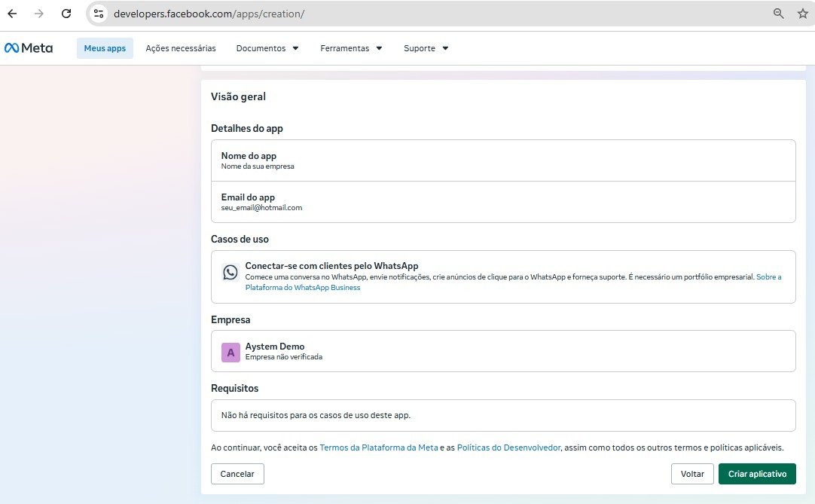Click the Meta logo
The width and height of the screenshot is (815, 504).
coord(29,48)
